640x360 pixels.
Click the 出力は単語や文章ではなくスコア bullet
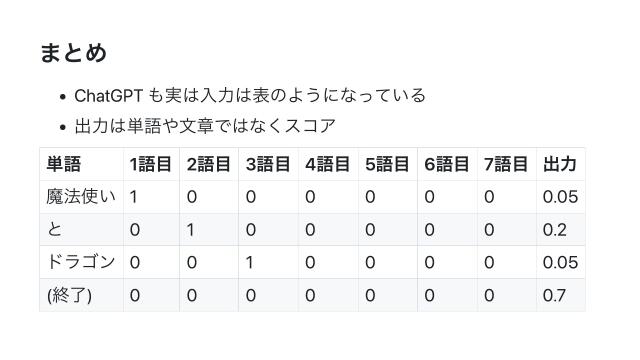[x=205, y=126]
